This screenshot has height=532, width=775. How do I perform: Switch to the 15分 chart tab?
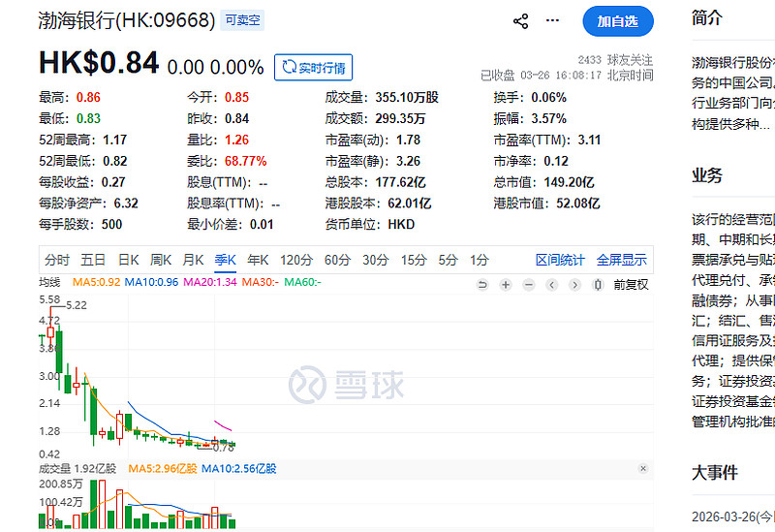coord(414,260)
